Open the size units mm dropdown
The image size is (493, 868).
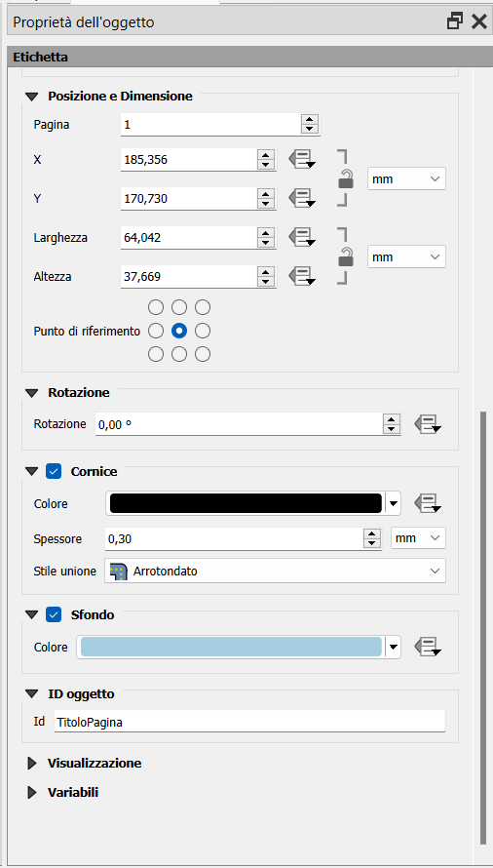click(406, 256)
